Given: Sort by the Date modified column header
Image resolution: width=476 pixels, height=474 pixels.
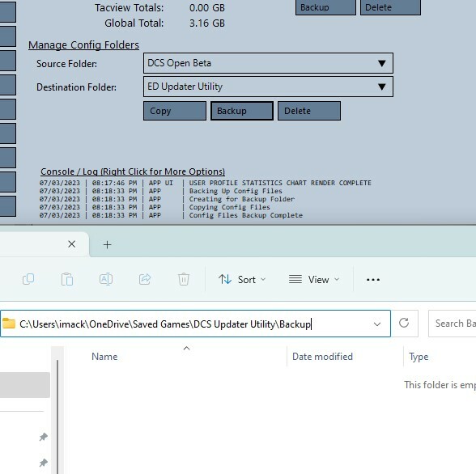Looking at the screenshot, I should 322,357.
